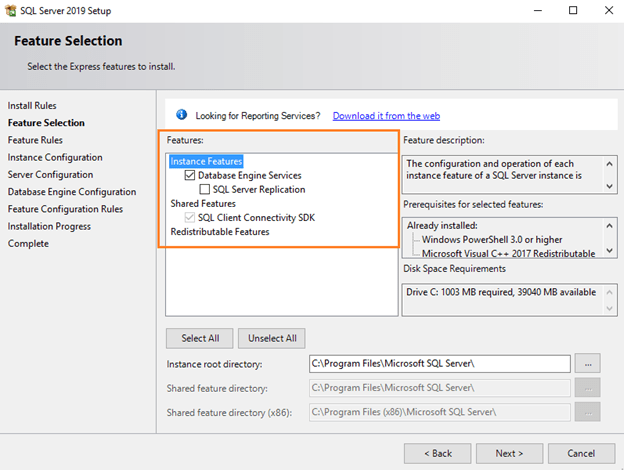Click the Select All button
The height and width of the screenshot is (470, 624).
200,338
